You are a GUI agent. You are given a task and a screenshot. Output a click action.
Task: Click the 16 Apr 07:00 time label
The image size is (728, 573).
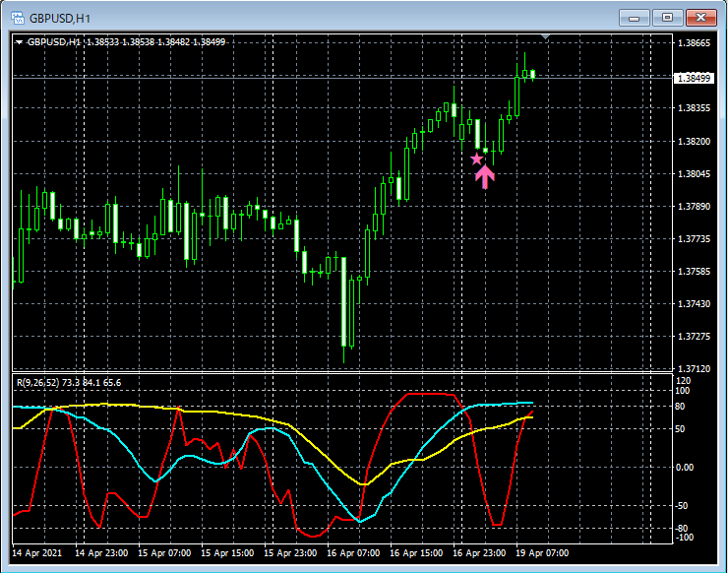[353, 553]
